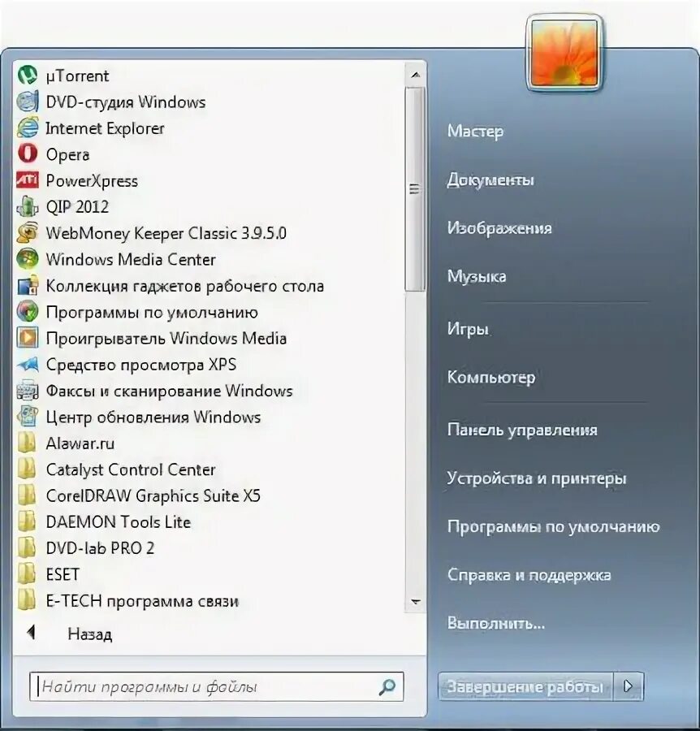The image size is (700, 731).
Task: Expand DAEMON Tools Lite folder
Action: pyautogui.click(x=27, y=521)
